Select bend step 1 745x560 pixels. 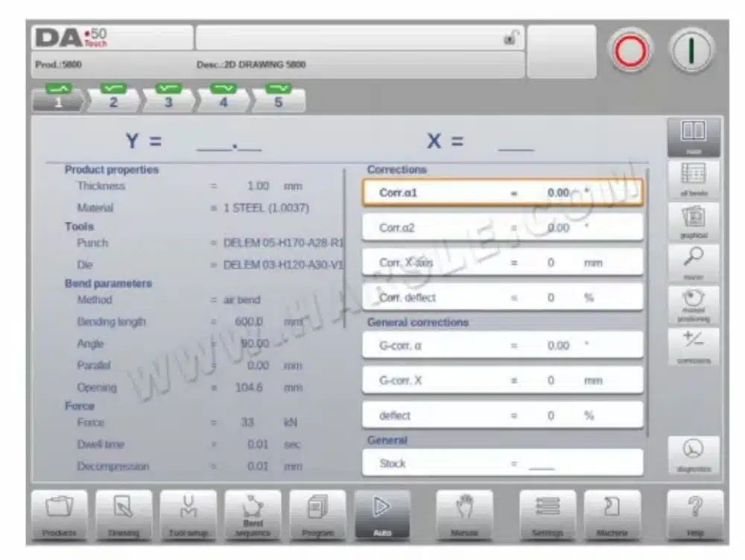(x=58, y=99)
